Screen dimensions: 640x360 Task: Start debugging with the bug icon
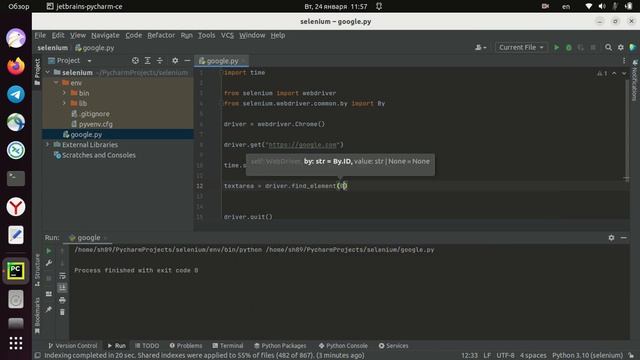tap(569, 47)
